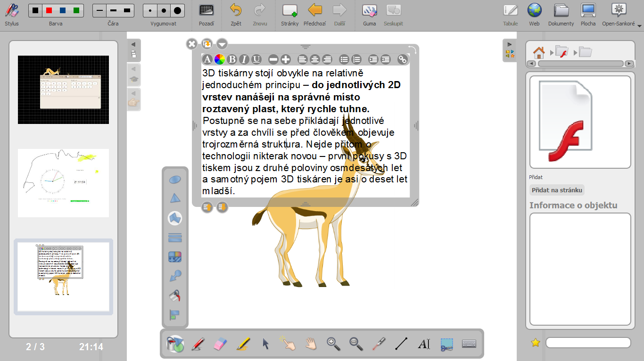Choose the red pen color
This screenshot has width=644, height=361.
pyautogui.click(x=50, y=10)
